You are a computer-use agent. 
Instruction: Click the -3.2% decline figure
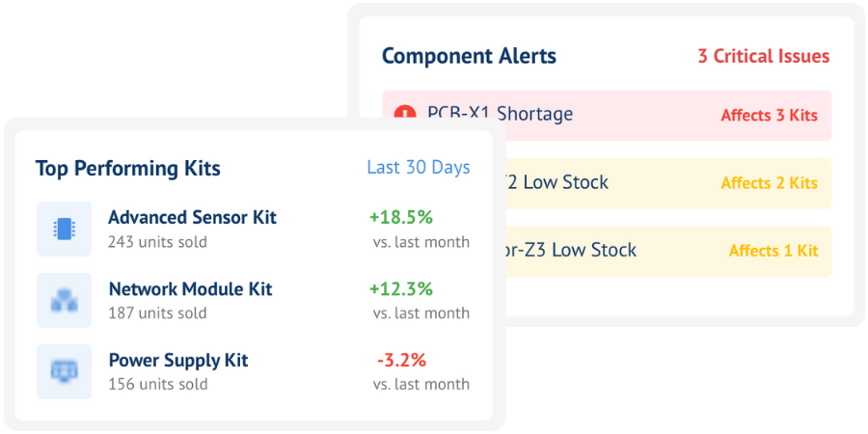401,361
